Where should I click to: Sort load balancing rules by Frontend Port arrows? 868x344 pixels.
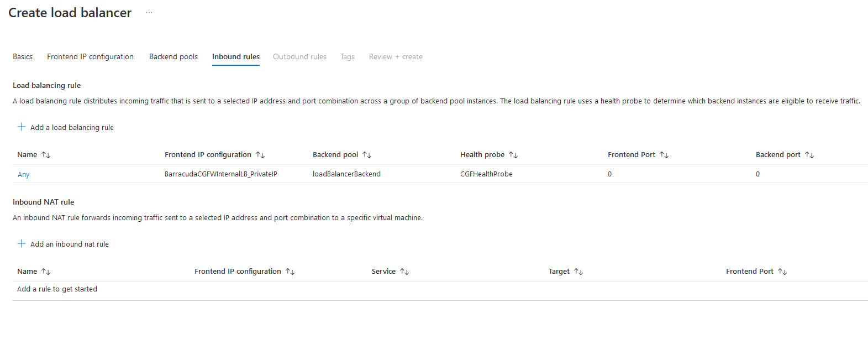click(x=664, y=155)
